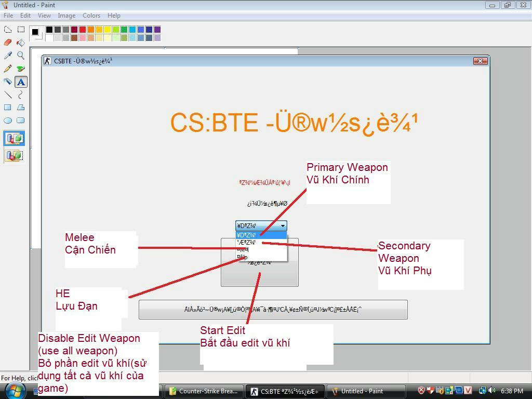532x399 pixels.
Task: Choose the lavender swatch in bottom row
Action: 157,37
